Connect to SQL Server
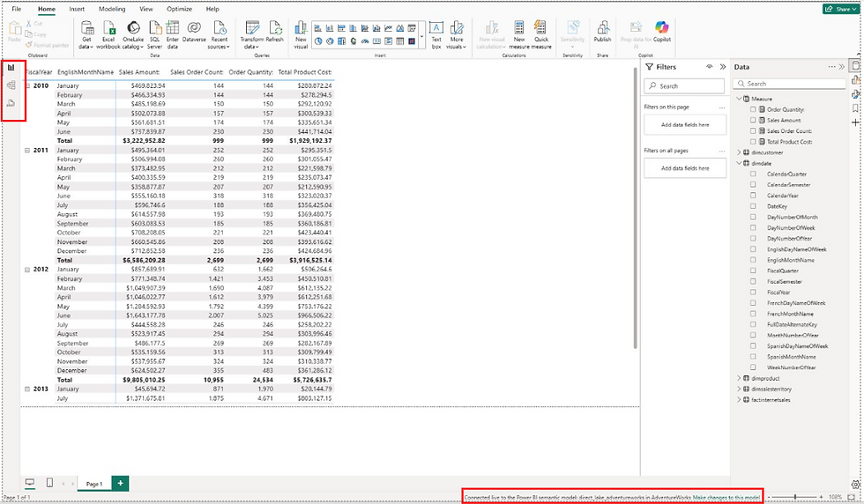Viewport: 864px width, 504px height. coord(155,35)
